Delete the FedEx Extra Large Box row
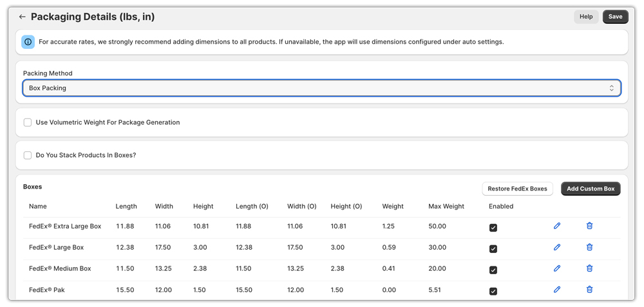The width and height of the screenshot is (644, 307). 589,226
